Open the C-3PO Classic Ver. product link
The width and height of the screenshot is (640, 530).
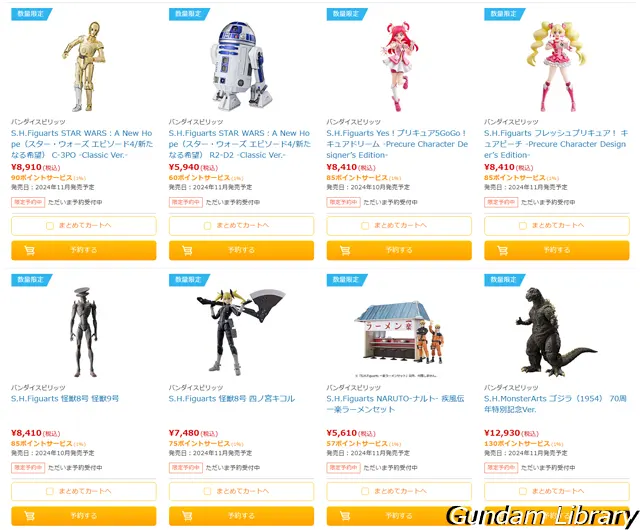click(82, 144)
